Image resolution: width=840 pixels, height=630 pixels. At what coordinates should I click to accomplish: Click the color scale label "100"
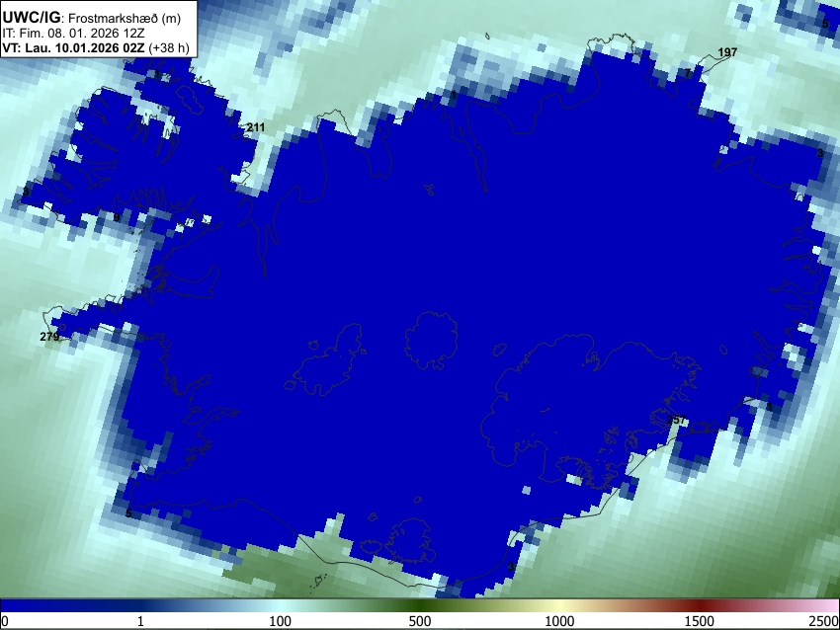(x=280, y=621)
